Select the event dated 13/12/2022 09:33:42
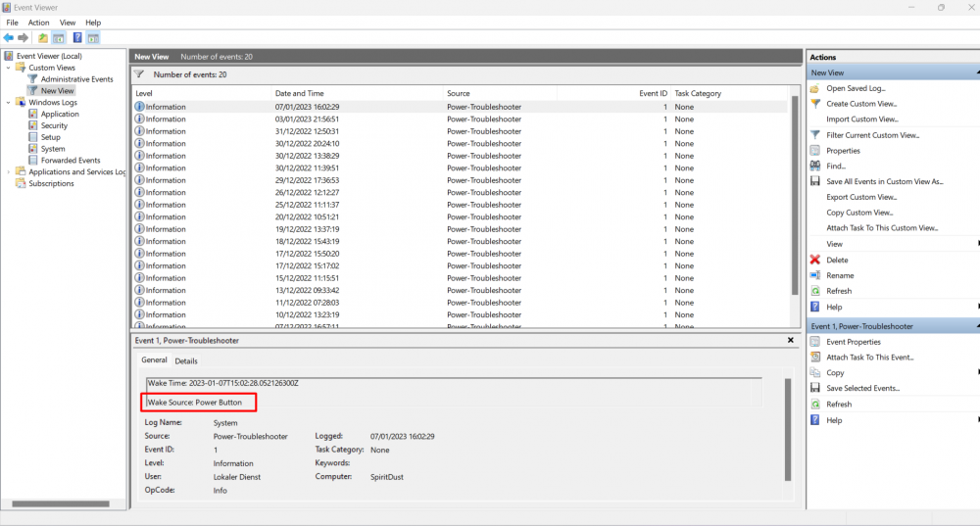Screen dimensions: 980x526 point(461,291)
